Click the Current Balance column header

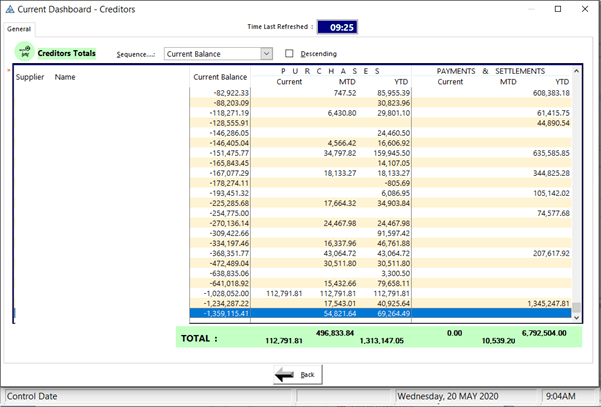pyautogui.click(x=220, y=77)
